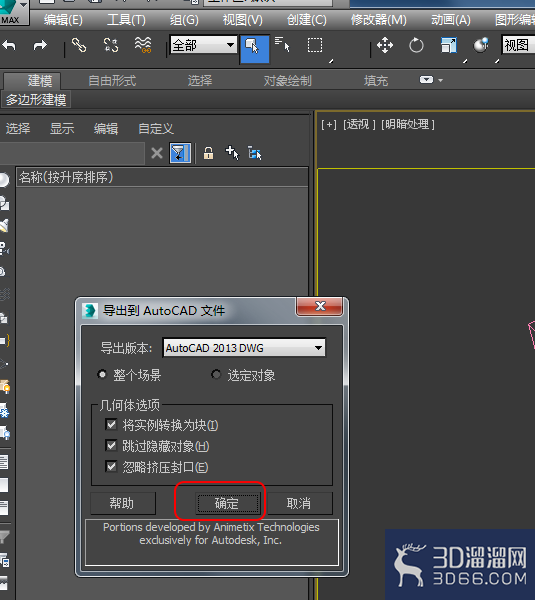
Task: Sort by 名称(按升序排序) column header
Action: (162, 177)
